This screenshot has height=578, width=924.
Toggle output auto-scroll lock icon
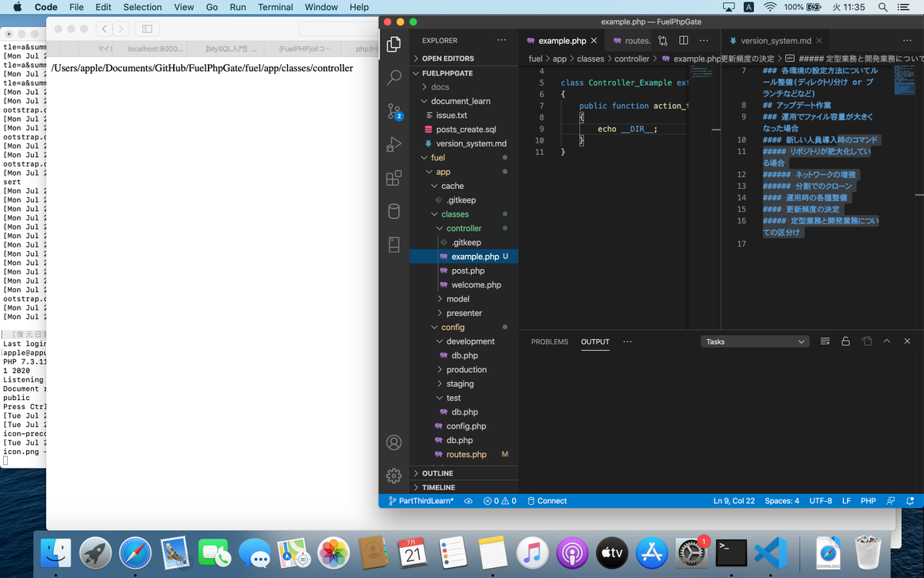click(x=845, y=341)
